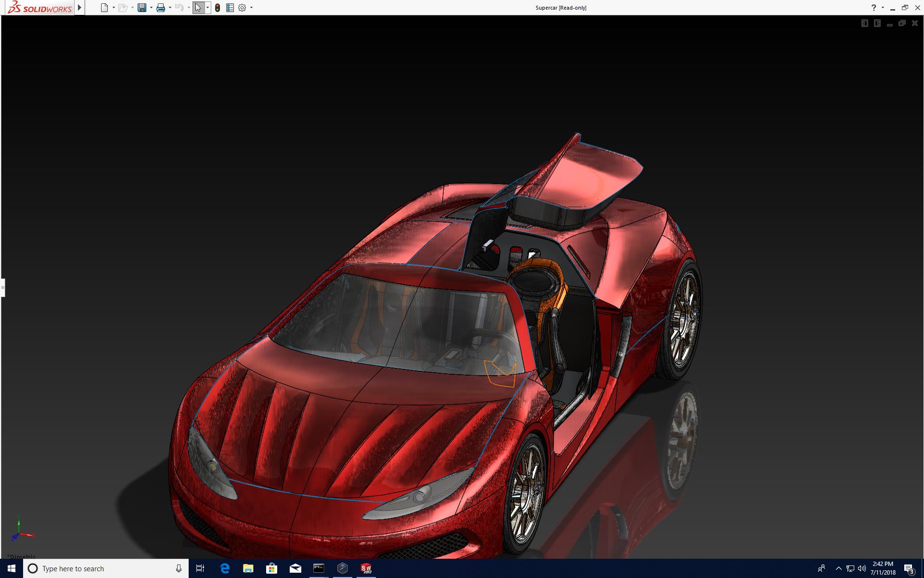
Task: Click the Print icon
Action: (160, 8)
